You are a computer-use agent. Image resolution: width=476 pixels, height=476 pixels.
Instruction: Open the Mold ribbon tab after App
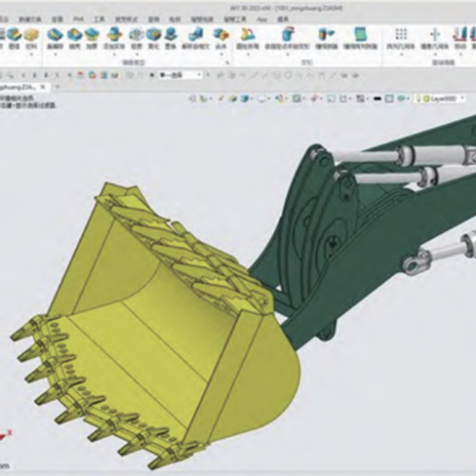(283, 19)
